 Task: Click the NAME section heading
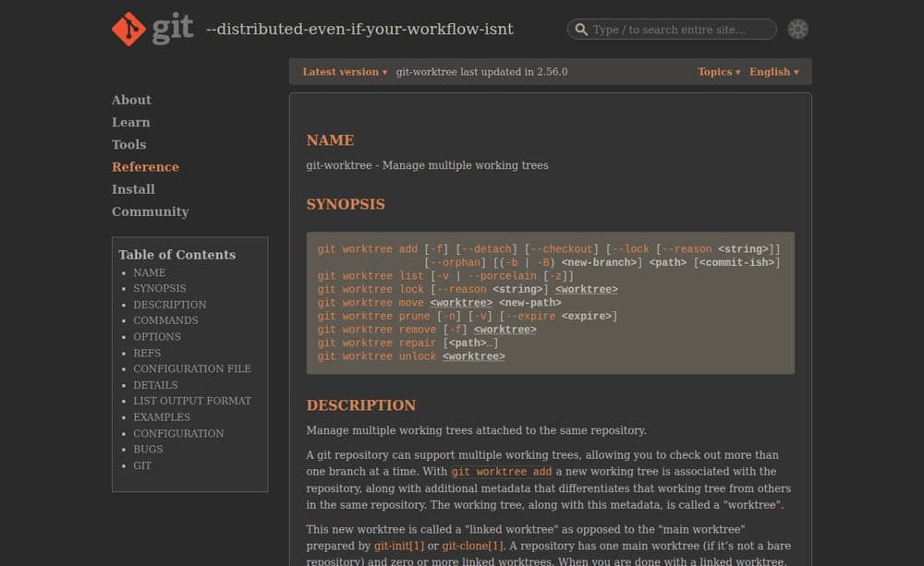pyautogui.click(x=330, y=140)
